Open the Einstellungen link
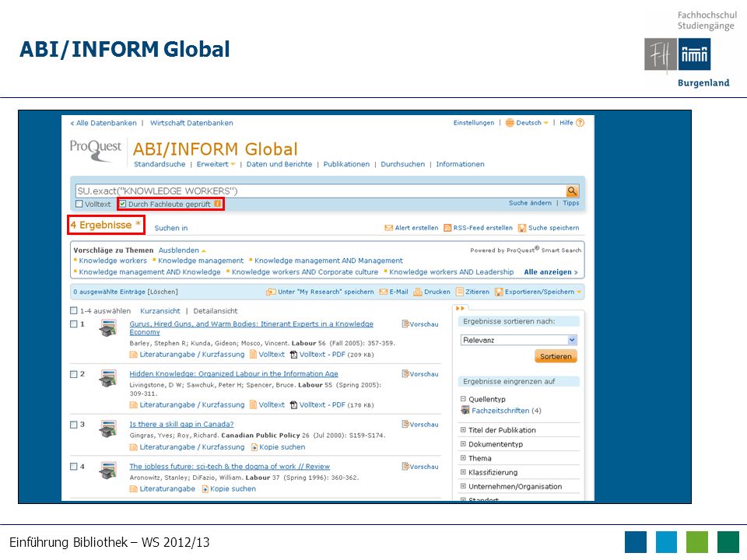747x560 pixels. (474, 123)
